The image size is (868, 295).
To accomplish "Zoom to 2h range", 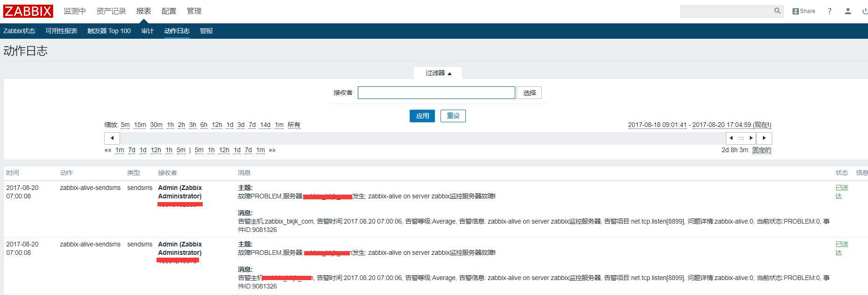I will [181, 125].
